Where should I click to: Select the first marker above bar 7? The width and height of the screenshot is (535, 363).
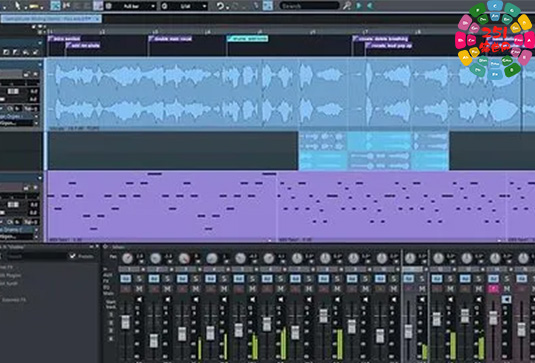tap(380, 39)
